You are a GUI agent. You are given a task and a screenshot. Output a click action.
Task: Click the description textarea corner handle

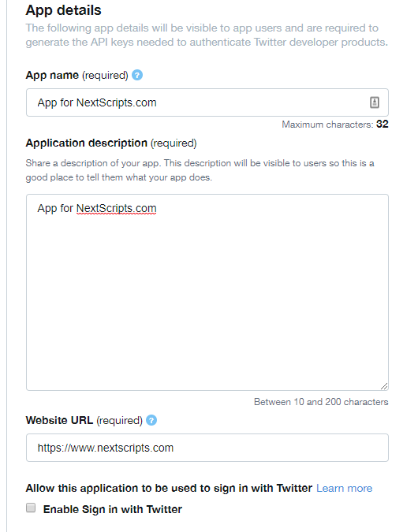tap(384, 385)
